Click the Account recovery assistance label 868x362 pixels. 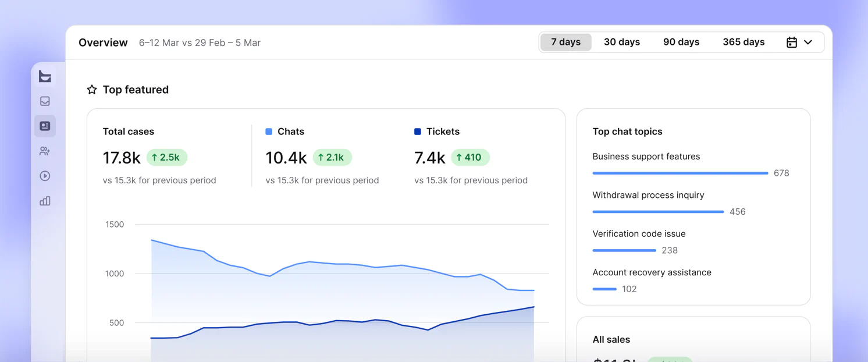652,272
